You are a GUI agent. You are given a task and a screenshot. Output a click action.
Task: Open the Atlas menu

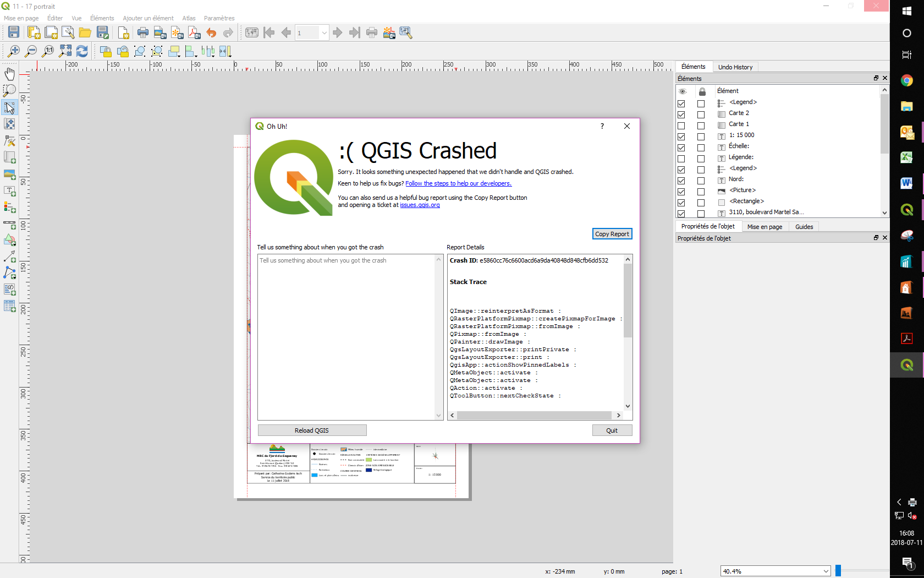(x=189, y=18)
